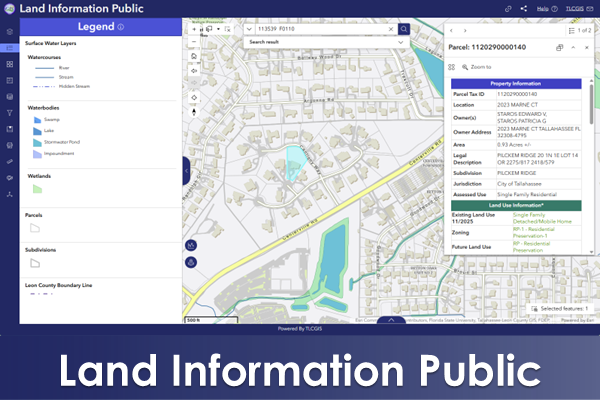Viewport: 600px width, 400px height.
Task: Zoom out on the map
Action: click(x=194, y=41)
